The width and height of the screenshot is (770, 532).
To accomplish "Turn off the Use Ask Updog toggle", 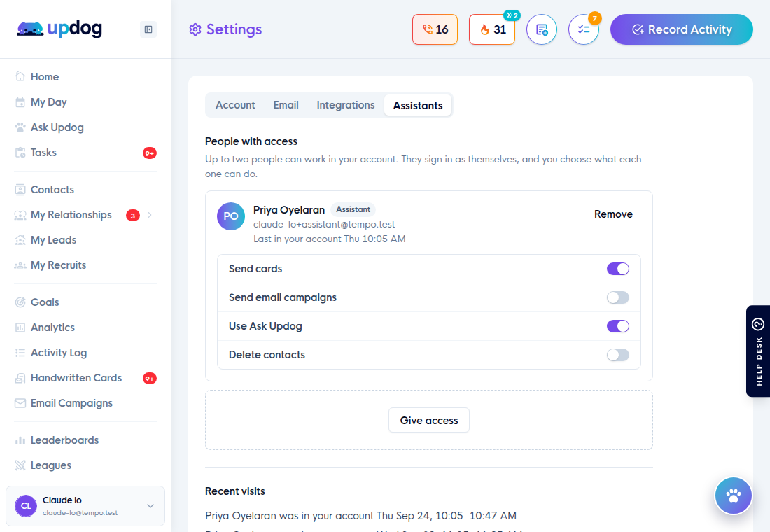I will (x=618, y=326).
